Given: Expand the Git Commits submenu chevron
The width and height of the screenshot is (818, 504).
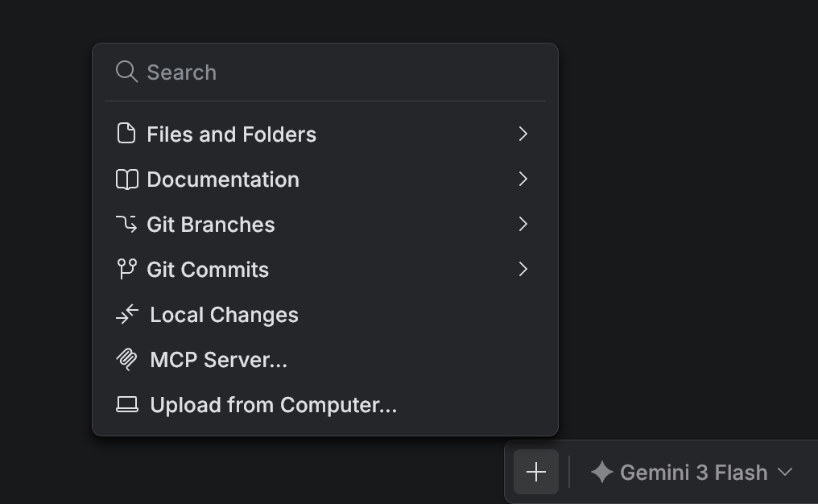Looking at the screenshot, I should [523, 269].
